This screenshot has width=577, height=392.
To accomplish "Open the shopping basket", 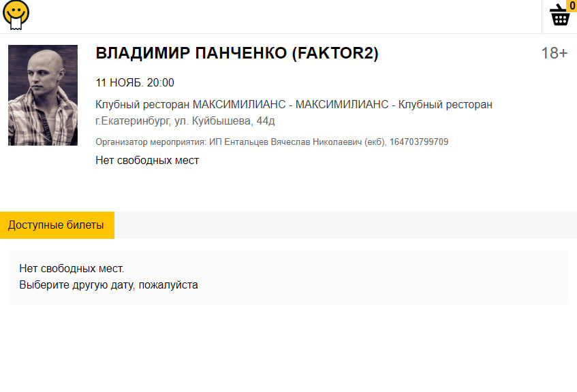I will (559, 16).
